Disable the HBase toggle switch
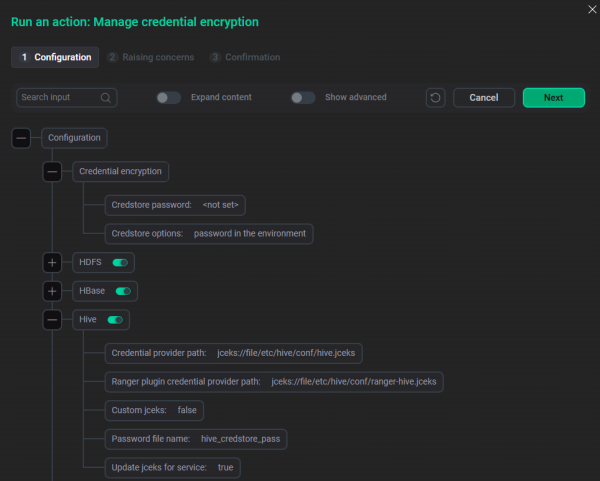 123,291
